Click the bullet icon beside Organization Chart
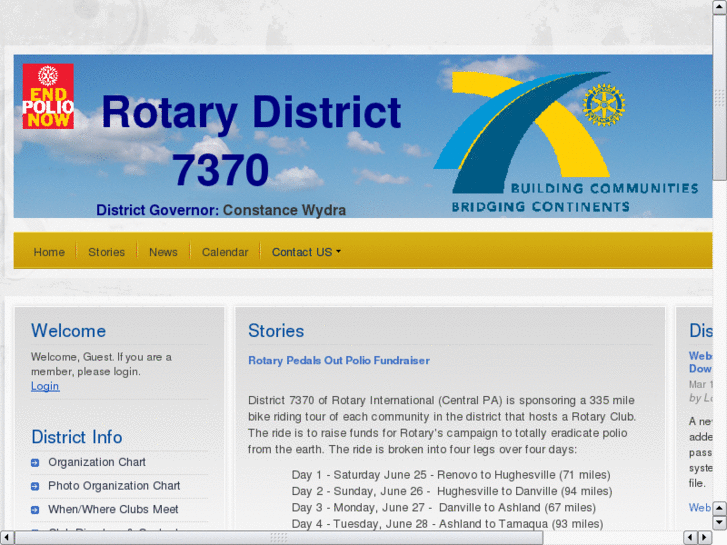Screen dimensions: 727x545 coord(35,462)
